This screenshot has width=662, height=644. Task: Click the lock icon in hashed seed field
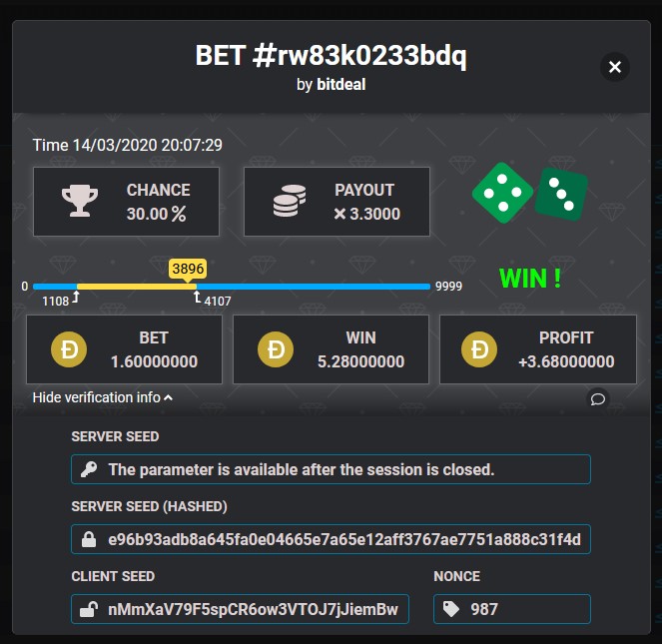[89, 539]
